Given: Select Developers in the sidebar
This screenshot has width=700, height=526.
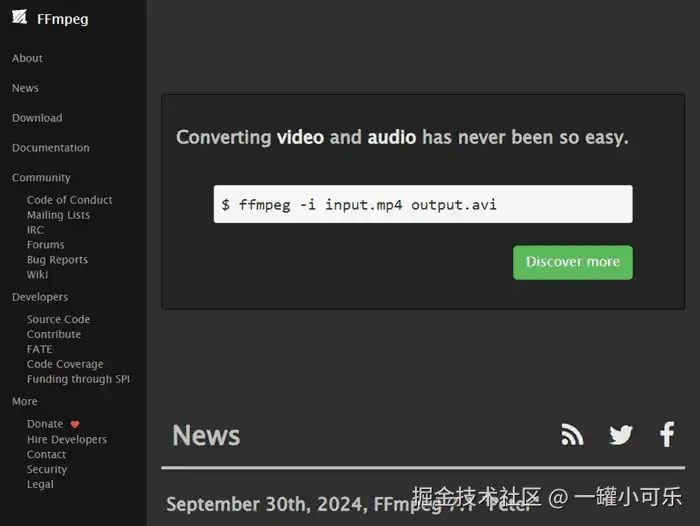Looking at the screenshot, I should click(40, 297).
